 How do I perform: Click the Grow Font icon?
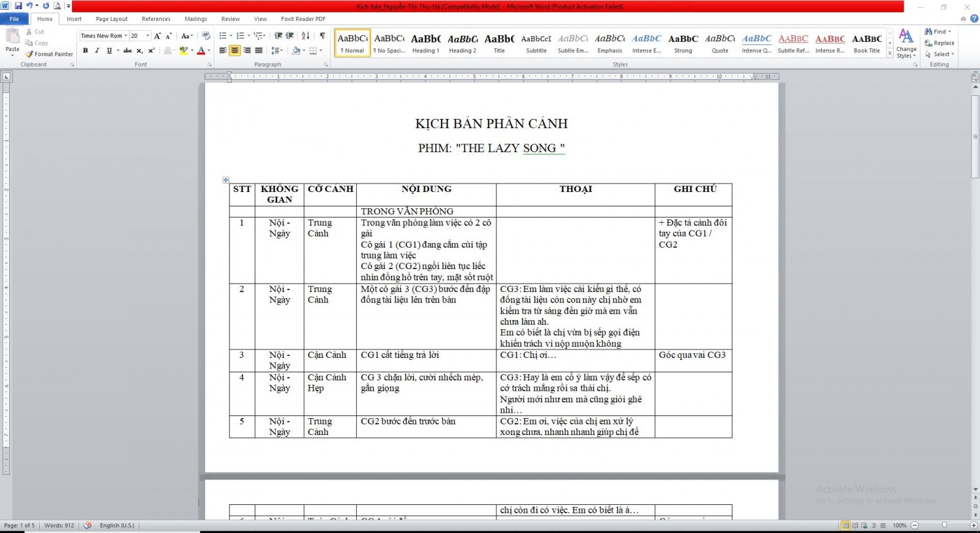coord(157,36)
